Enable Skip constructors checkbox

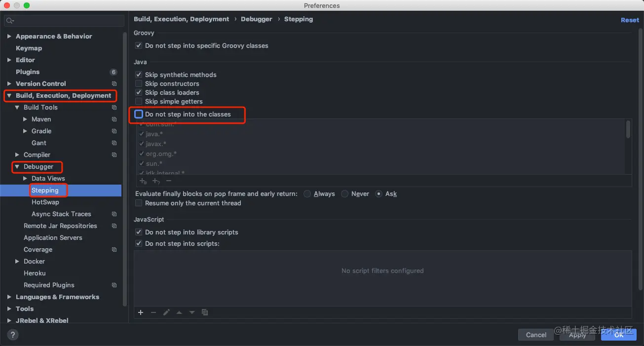[139, 83]
